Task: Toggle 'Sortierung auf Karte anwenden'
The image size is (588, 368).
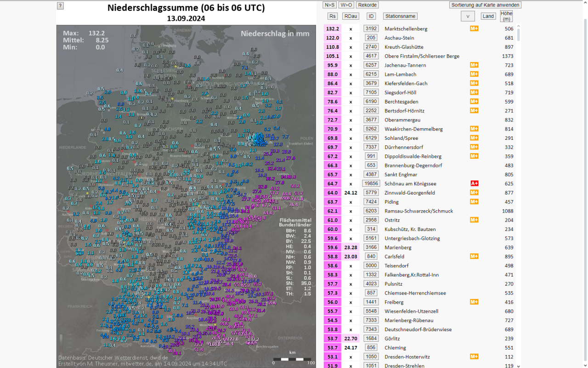Action: 485,5
